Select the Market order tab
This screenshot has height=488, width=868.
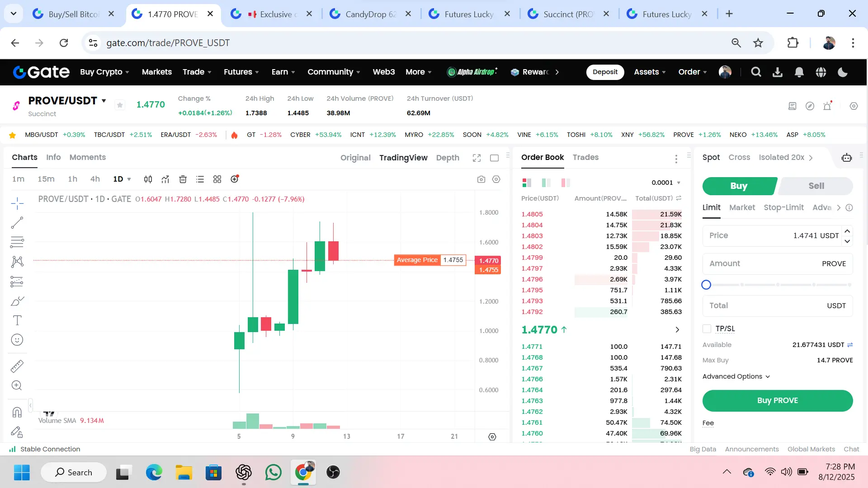pyautogui.click(x=742, y=207)
